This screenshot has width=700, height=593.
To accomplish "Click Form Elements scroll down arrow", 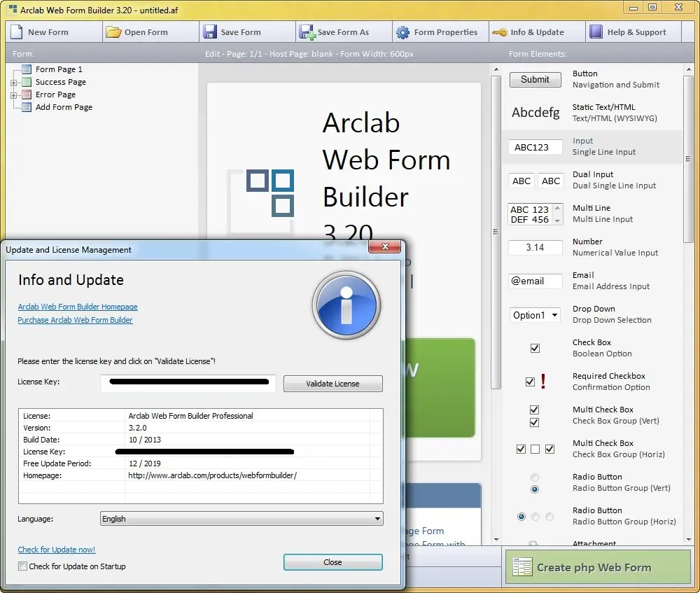I will 688,539.
